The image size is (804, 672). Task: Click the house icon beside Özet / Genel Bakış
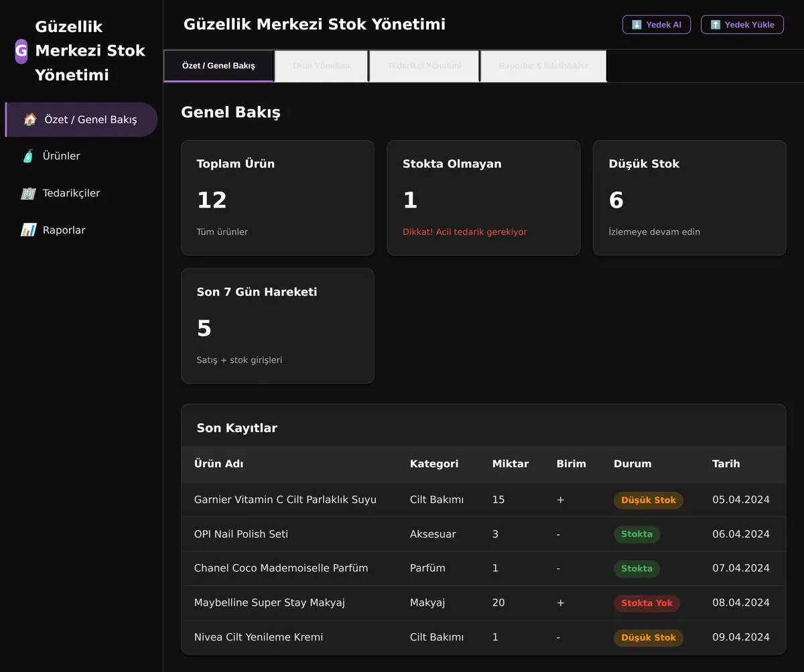29,119
